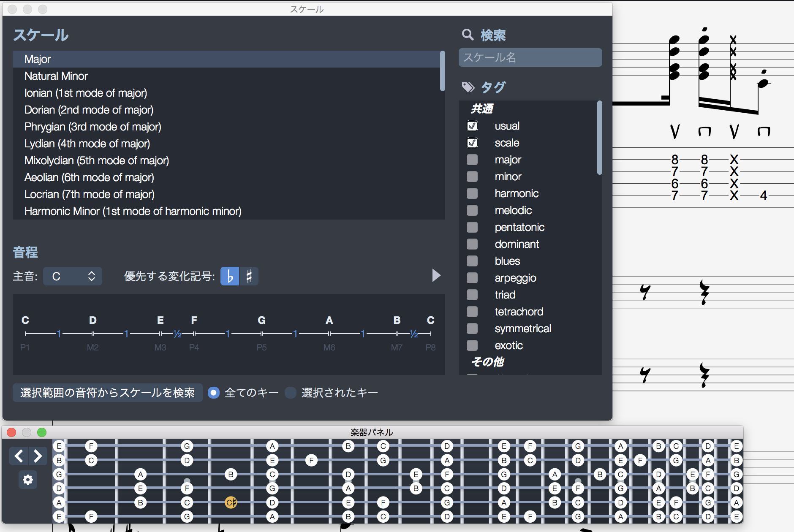Click 選択範囲の音符からスケールを検索 button
794x532 pixels.
(107, 393)
